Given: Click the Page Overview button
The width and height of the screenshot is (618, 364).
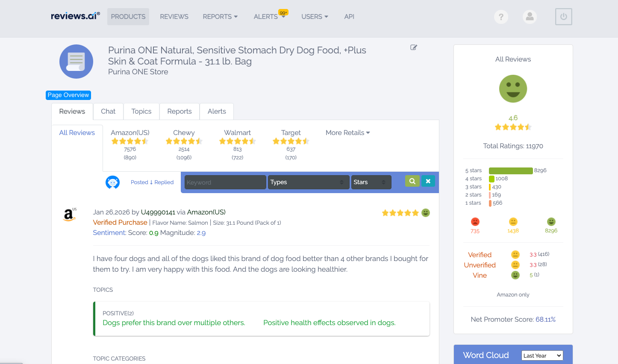Looking at the screenshot, I should click(68, 95).
